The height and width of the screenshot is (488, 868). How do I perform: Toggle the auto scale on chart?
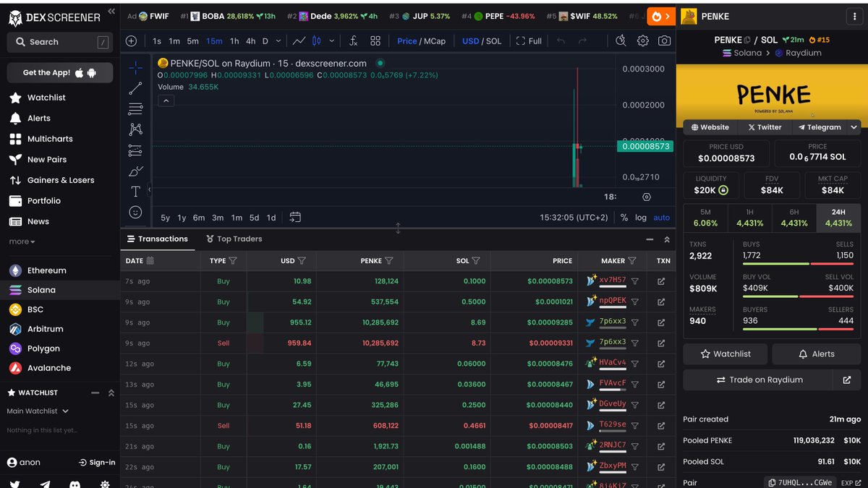661,217
